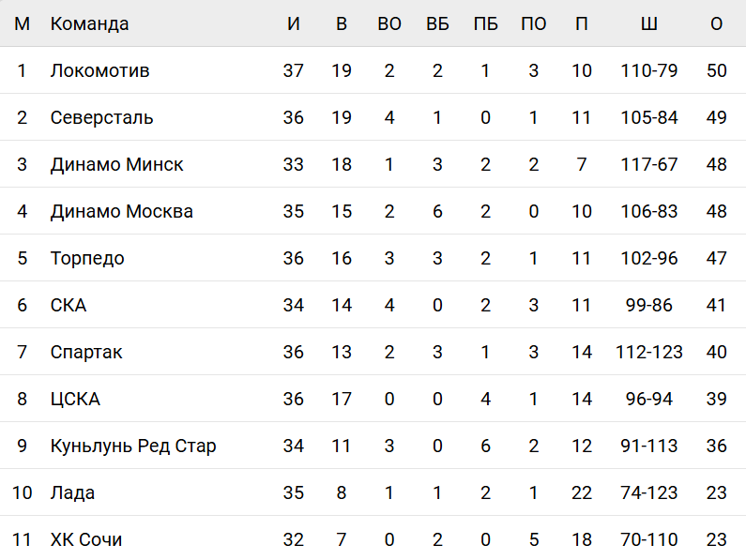Click Куньлунь Ред Стар team name
Screen dimensions: 746x560
(133, 446)
